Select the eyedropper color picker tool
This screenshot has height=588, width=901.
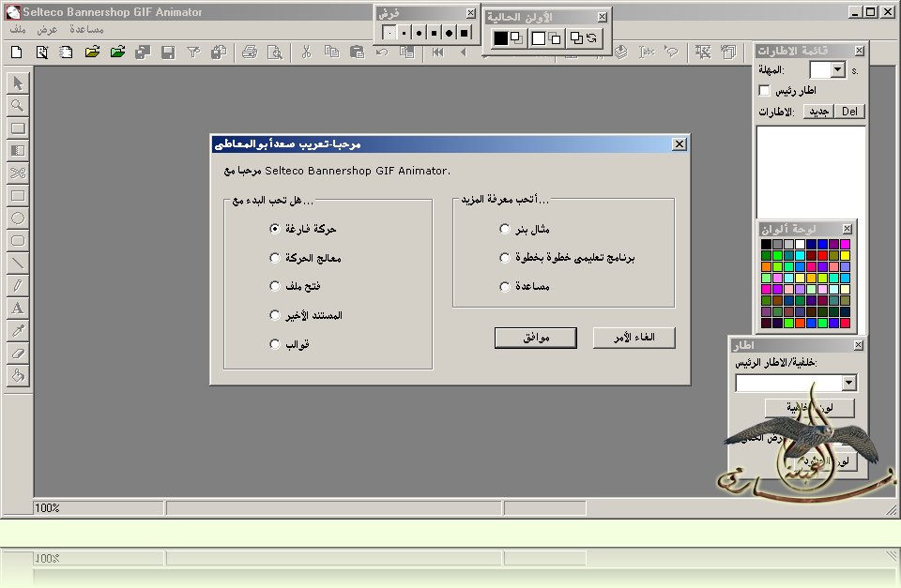tap(18, 331)
